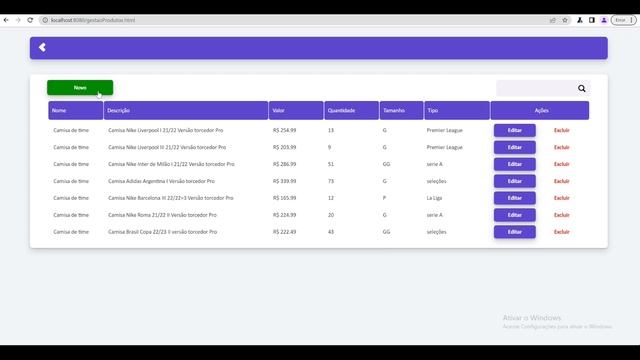Click the price R$ 165.99
The width and height of the screenshot is (640, 360).
click(284, 198)
